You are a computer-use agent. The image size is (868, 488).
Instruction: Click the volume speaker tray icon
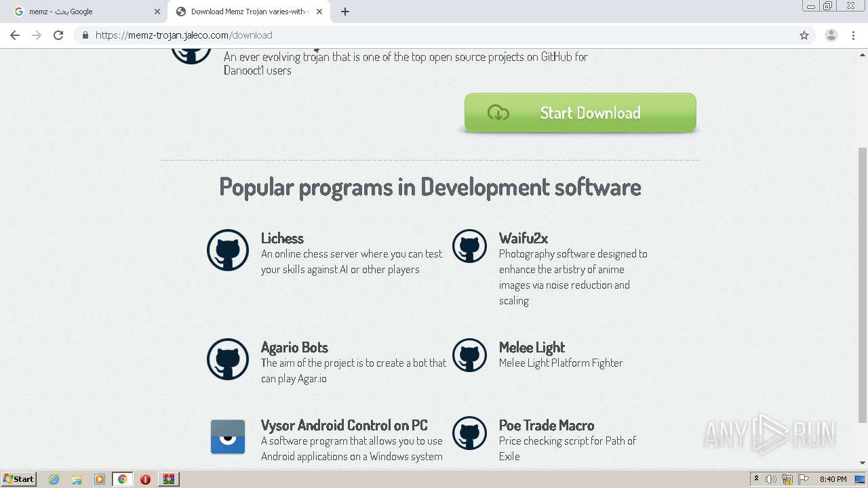(x=771, y=479)
